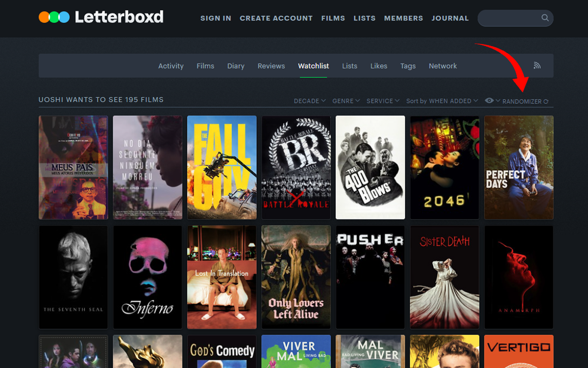The width and height of the screenshot is (588, 368).
Task: Switch to the profile Lists tab
Action: click(350, 66)
